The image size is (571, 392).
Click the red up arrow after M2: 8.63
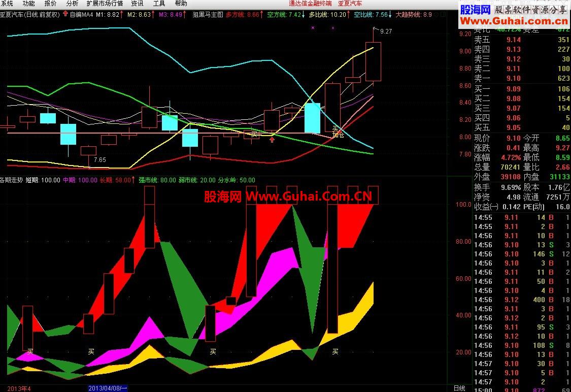[x=153, y=15]
